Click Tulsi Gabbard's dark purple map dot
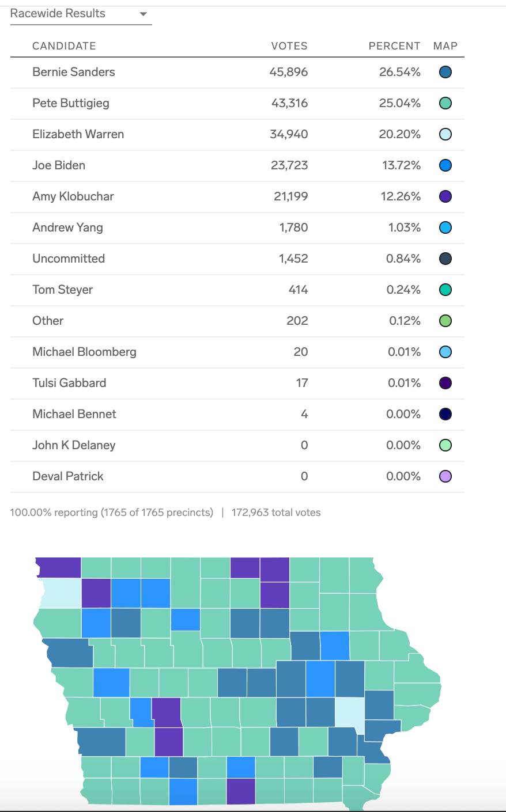Image resolution: width=506 pixels, height=812 pixels. click(445, 383)
